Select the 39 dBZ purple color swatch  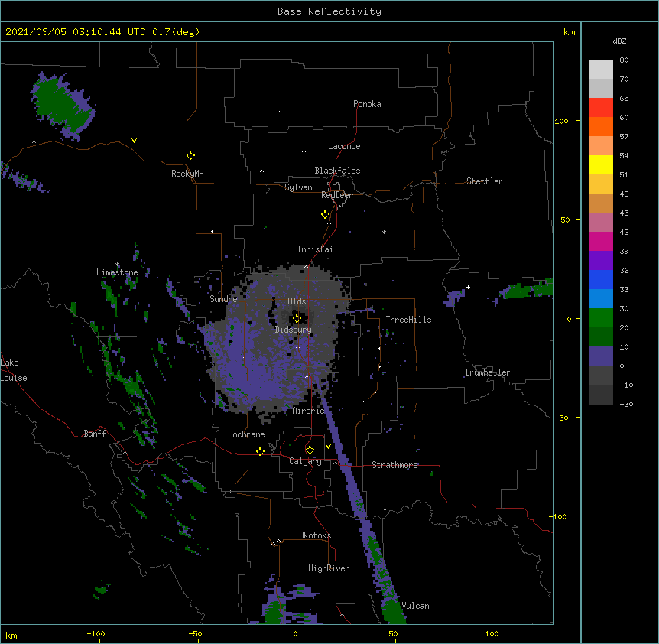tap(601, 261)
